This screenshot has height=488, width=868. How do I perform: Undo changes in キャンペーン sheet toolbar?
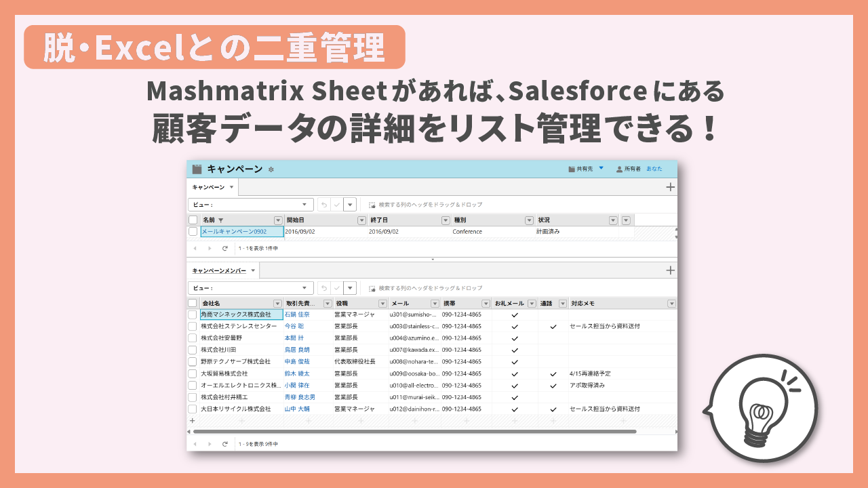(x=324, y=205)
